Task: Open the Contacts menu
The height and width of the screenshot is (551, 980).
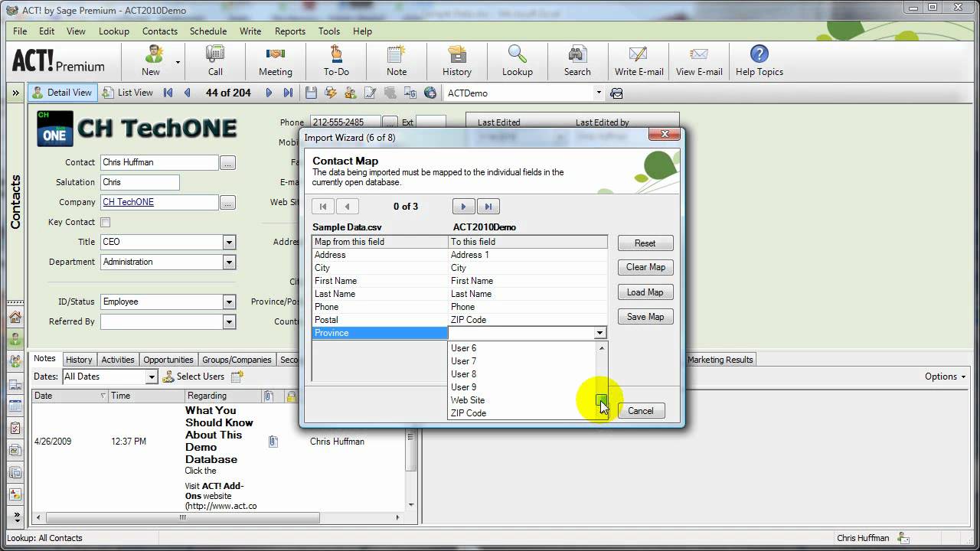Action: click(160, 31)
